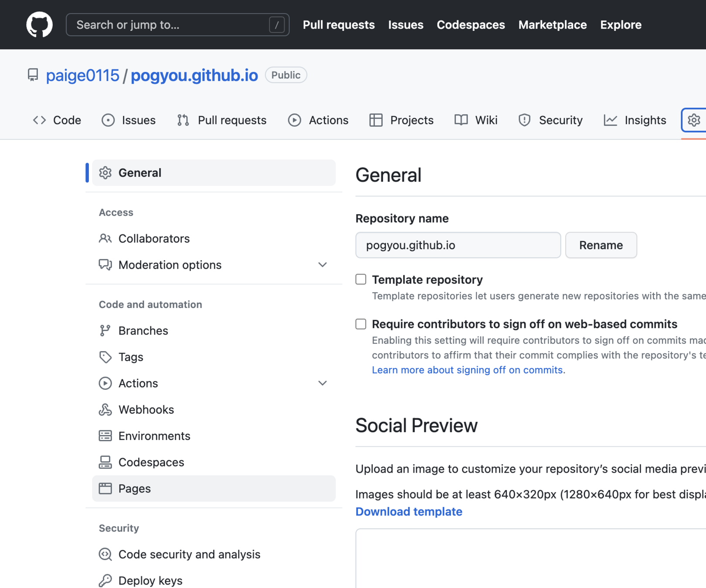Open the Issues circle-dot tab icon

108,120
